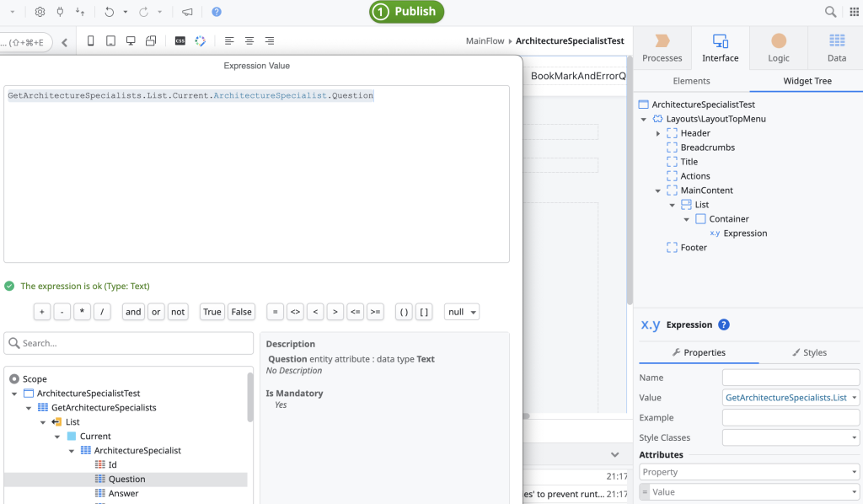
Task: Open the theme color palette icon
Action: 201,40
